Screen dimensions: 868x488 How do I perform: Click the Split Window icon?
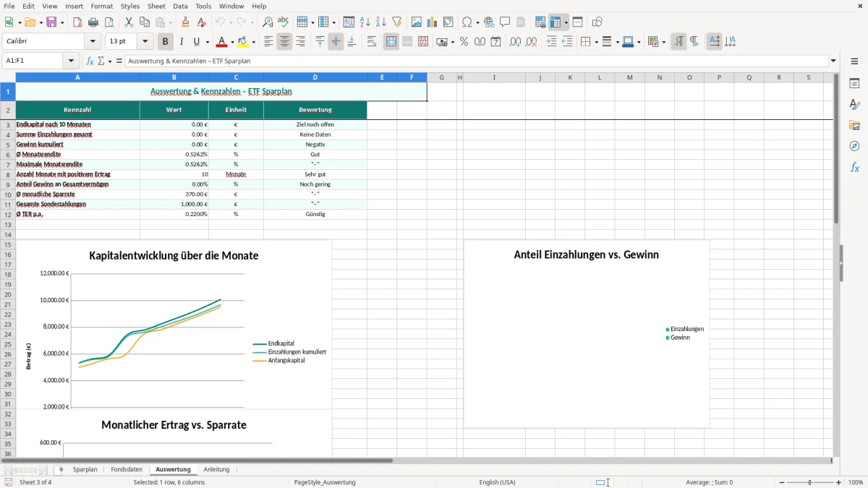click(577, 22)
